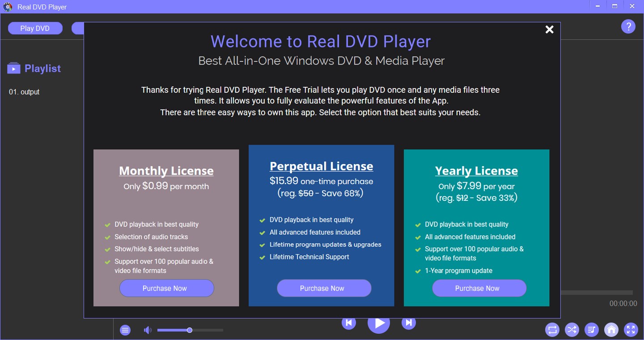The image size is (644, 340).
Task: Click '1-Year program update' feature text
Action: coord(458,271)
